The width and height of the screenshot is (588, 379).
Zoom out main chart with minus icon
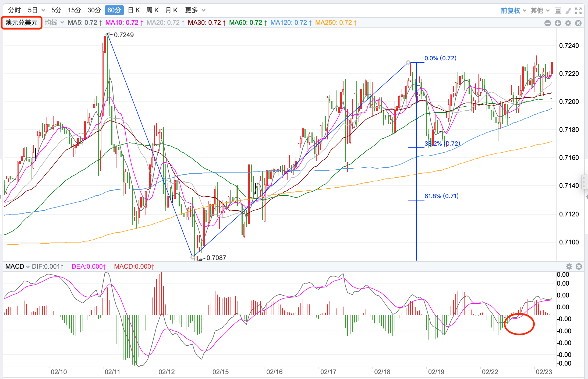pos(548,23)
